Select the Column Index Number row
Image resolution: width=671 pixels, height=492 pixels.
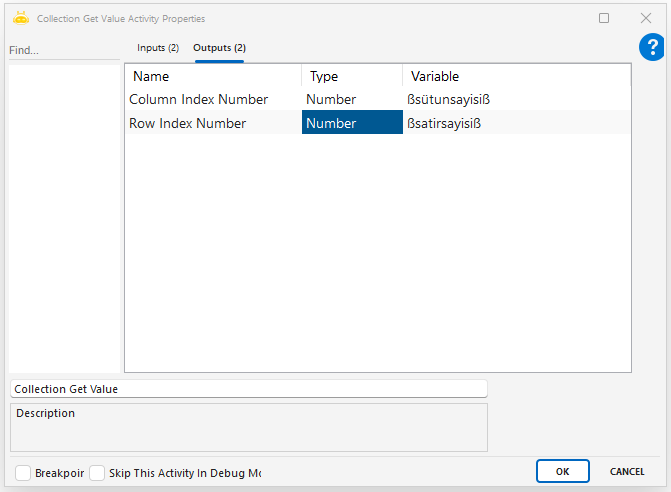199,99
